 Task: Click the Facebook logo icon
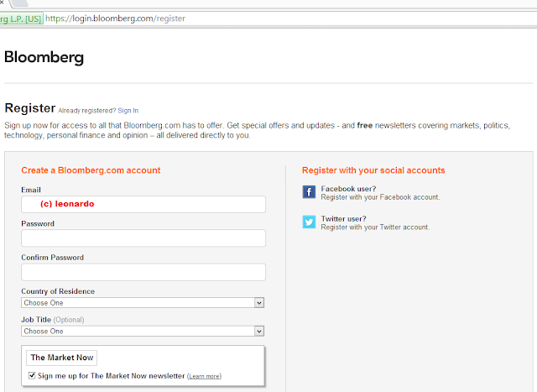(x=309, y=192)
